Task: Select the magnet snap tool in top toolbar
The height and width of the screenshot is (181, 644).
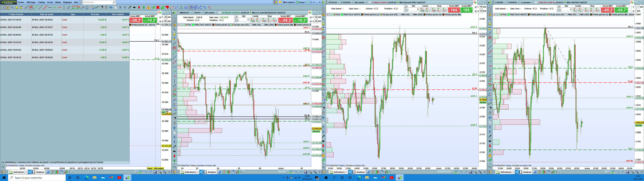Action: point(31,8)
